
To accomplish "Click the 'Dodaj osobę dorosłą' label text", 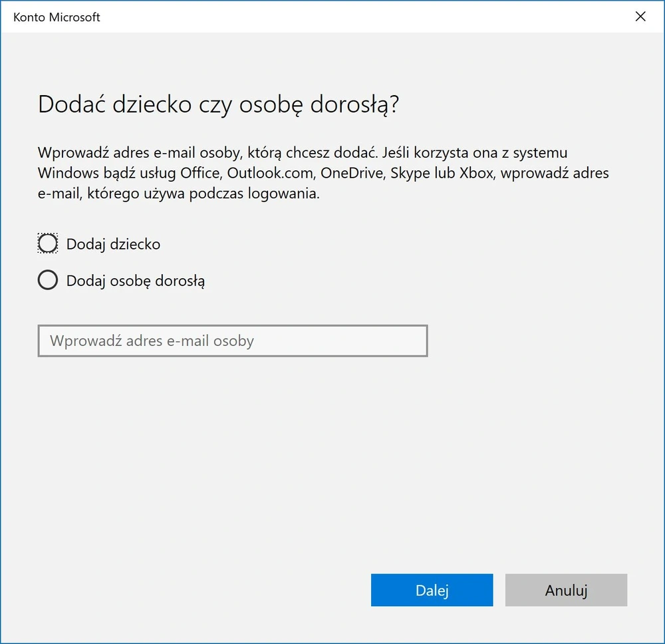I will coord(135,281).
